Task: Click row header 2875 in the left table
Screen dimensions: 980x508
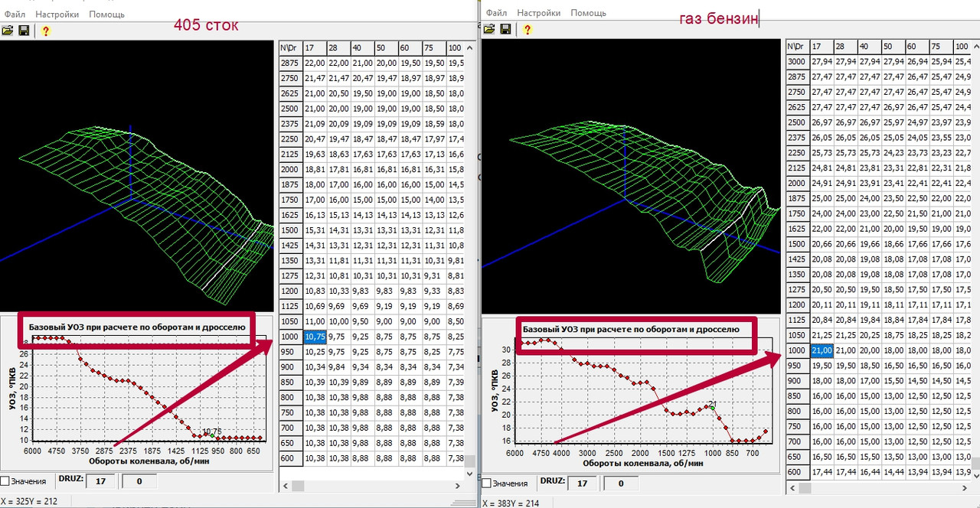Action: (291, 63)
